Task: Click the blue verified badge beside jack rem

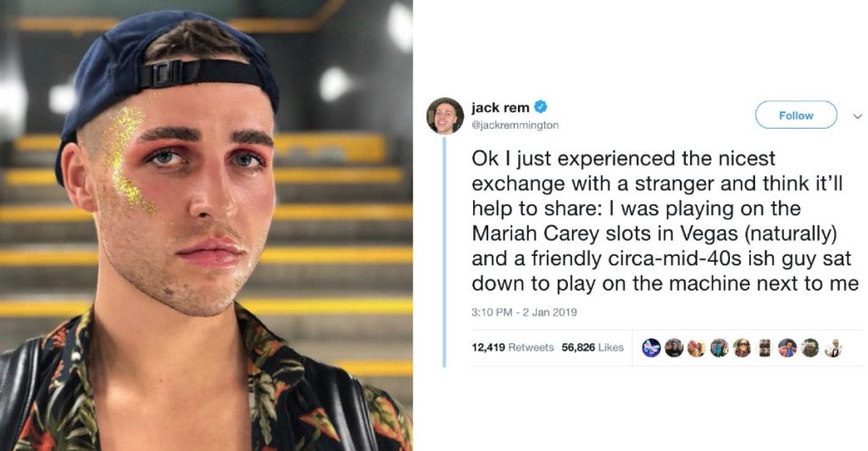Action: coord(541,106)
